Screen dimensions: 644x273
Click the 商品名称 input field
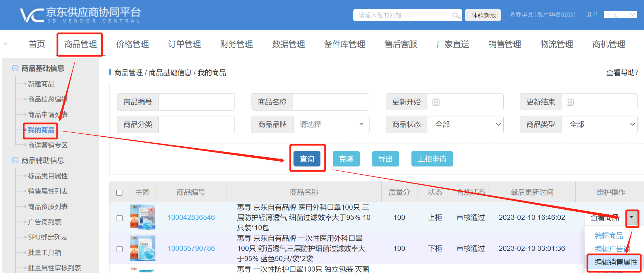coord(331,102)
